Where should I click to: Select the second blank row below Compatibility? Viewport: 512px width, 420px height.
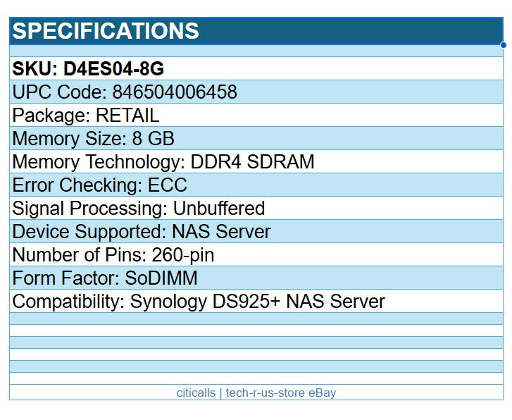pyautogui.click(x=256, y=331)
